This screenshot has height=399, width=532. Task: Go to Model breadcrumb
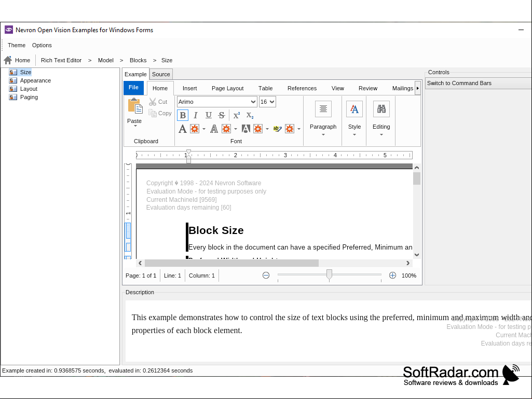[x=105, y=60]
